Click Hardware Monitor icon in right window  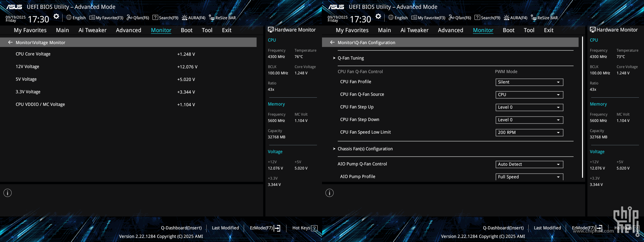pyautogui.click(x=592, y=30)
